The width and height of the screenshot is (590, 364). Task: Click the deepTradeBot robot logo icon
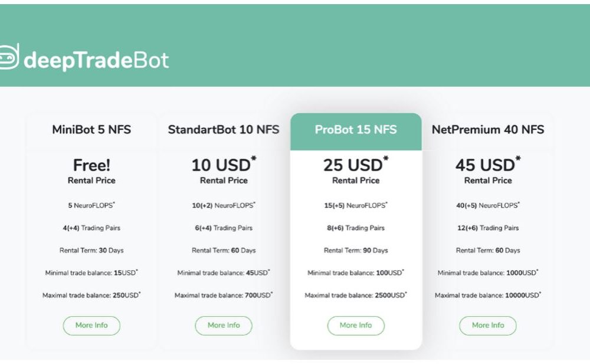pos(9,57)
